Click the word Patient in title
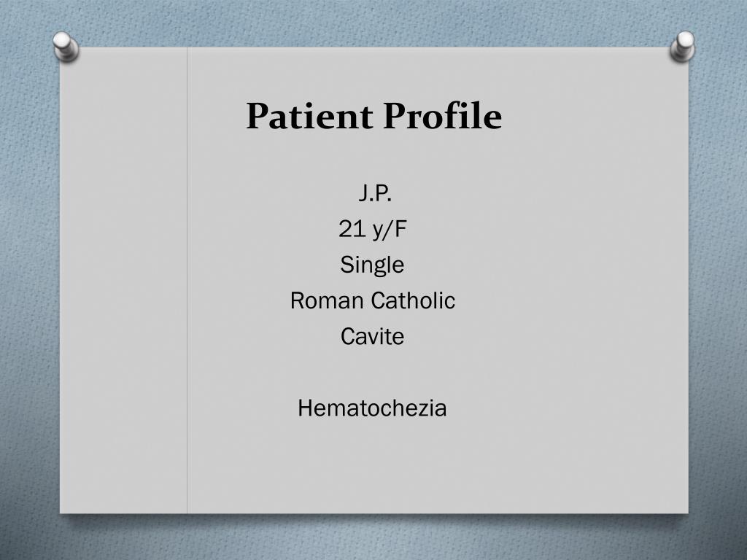Viewport: 747px width, 560px height. tap(309, 116)
